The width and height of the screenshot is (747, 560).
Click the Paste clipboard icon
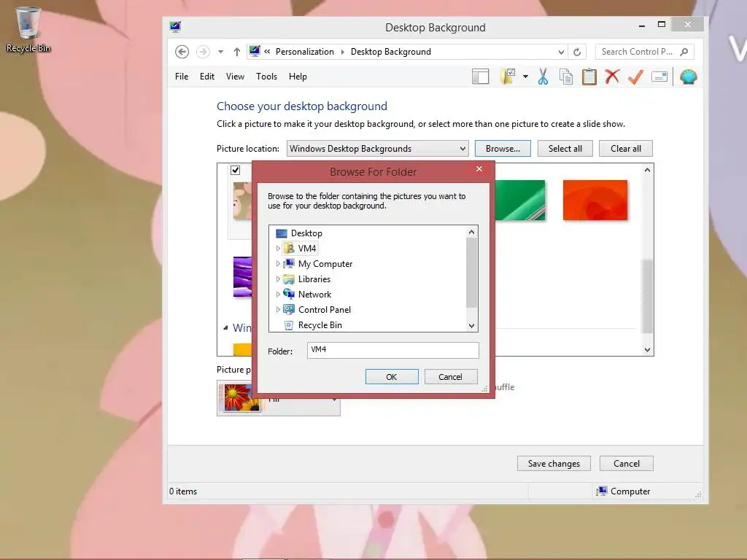tap(589, 77)
